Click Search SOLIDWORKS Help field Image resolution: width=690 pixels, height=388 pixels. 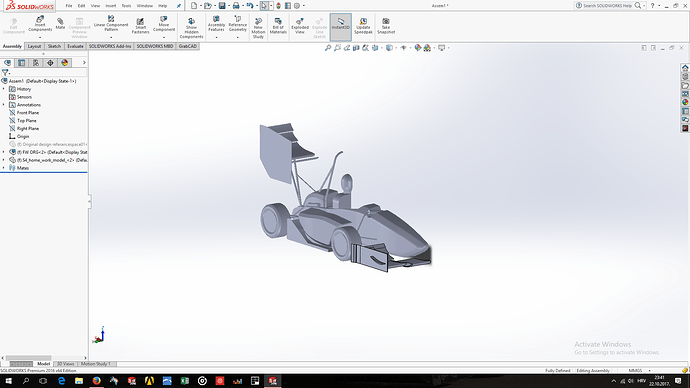607,6
